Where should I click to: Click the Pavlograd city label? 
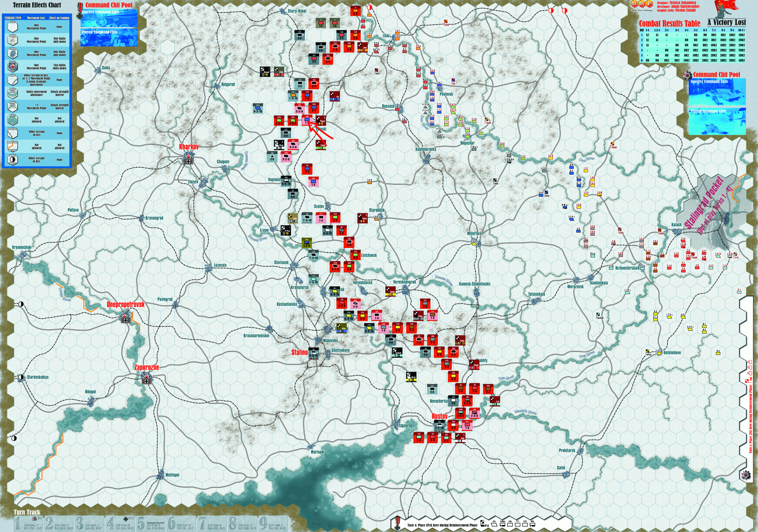tap(165, 299)
